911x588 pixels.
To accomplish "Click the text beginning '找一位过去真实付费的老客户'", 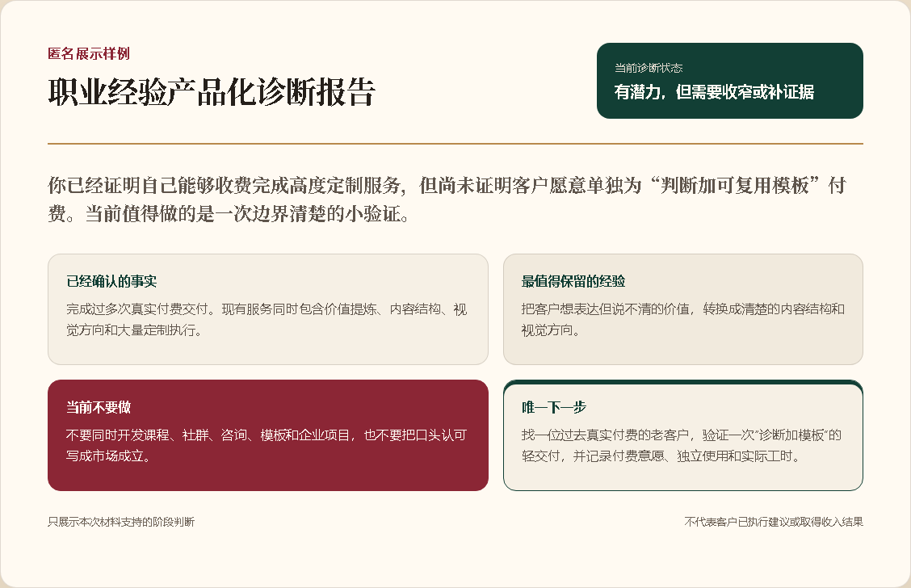I will click(x=682, y=446).
